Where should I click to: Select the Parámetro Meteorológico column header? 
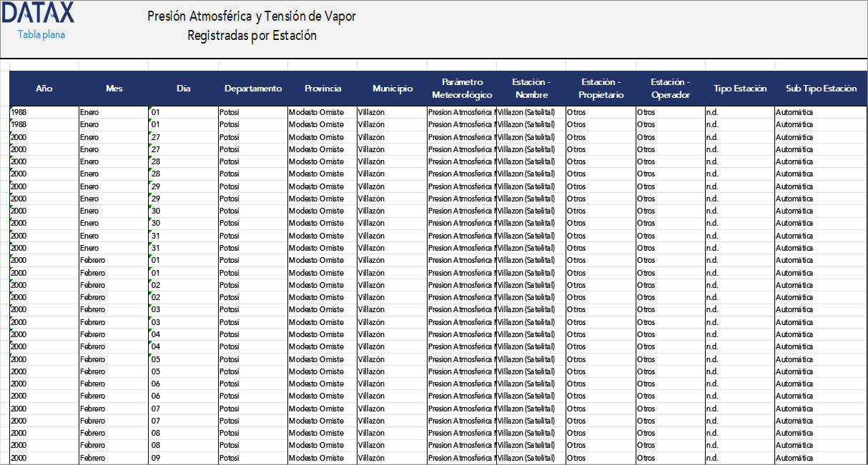pyautogui.click(x=462, y=89)
